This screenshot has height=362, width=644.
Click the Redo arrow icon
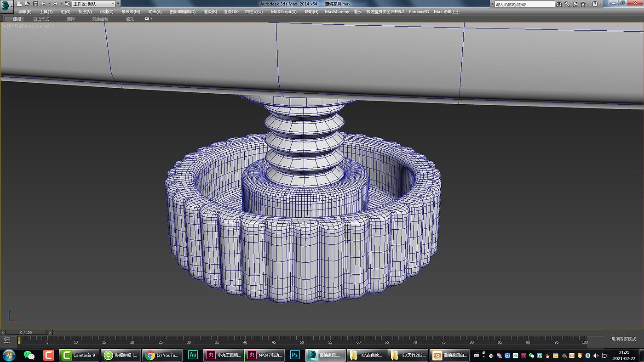[x=55, y=4]
